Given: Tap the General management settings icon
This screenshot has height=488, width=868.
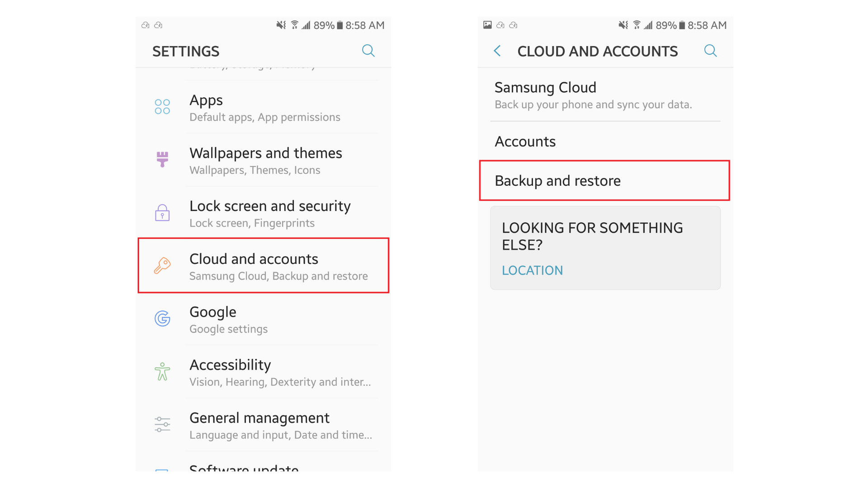Looking at the screenshot, I should click(163, 426).
